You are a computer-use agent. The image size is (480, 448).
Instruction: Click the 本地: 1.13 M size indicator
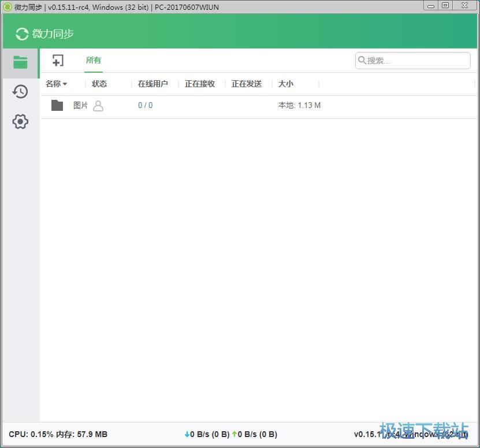coord(299,105)
